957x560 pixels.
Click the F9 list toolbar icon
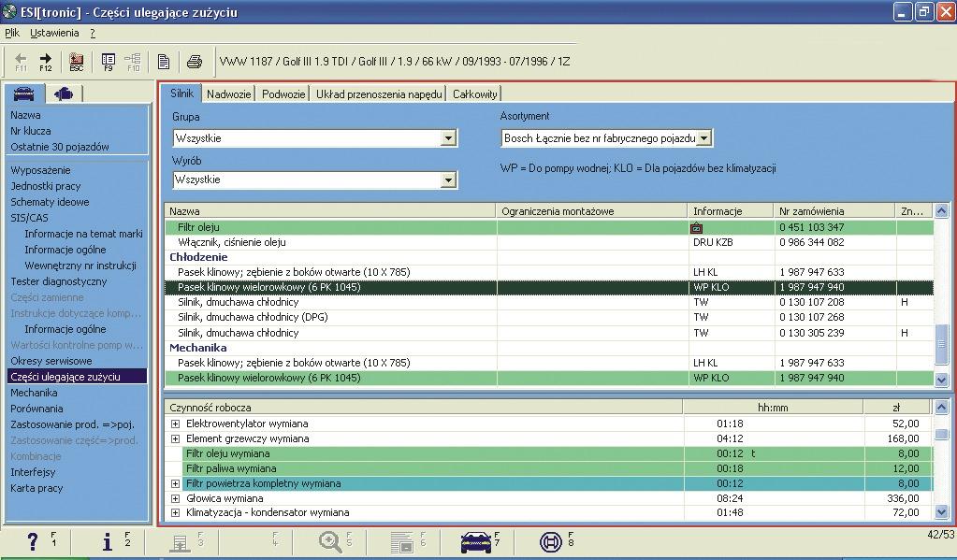(108, 61)
